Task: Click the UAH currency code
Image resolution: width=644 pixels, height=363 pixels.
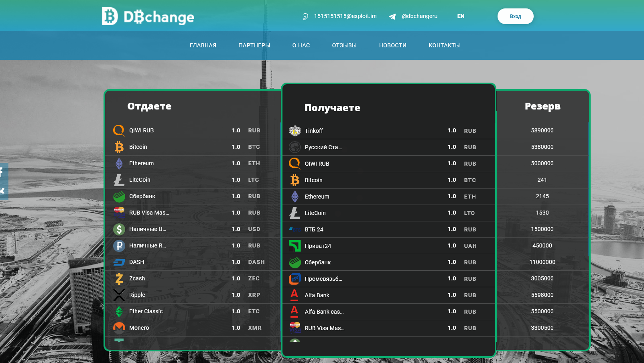Action: coord(470,246)
